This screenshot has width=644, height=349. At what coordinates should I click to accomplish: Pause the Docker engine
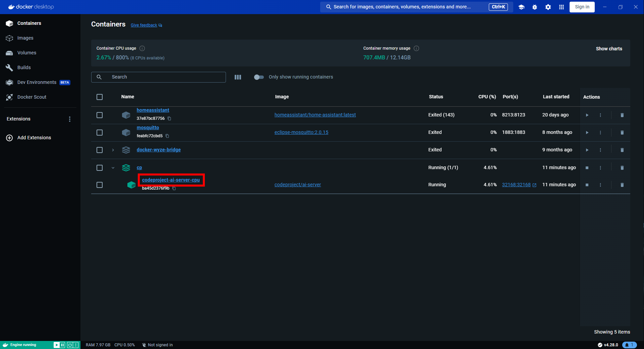pos(62,345)
